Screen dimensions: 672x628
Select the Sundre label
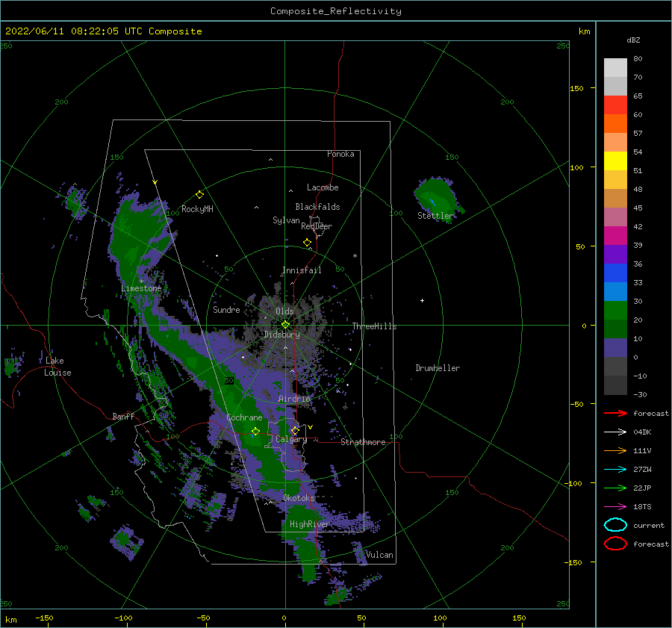[226, 309]
